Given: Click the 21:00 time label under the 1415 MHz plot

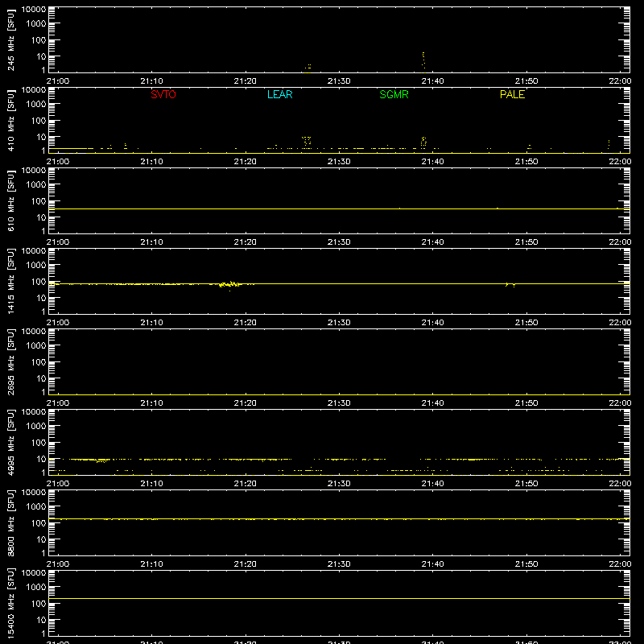Looking at the screenshot, I should click(x=58, y=323).
